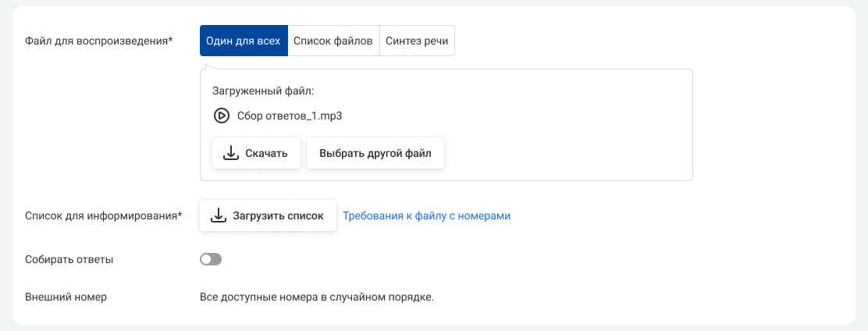Click the Сбор ответов_1.mp3 file name
Viewport: 868px width, 331px height.
pyautogui.click(x=279, y=116)
